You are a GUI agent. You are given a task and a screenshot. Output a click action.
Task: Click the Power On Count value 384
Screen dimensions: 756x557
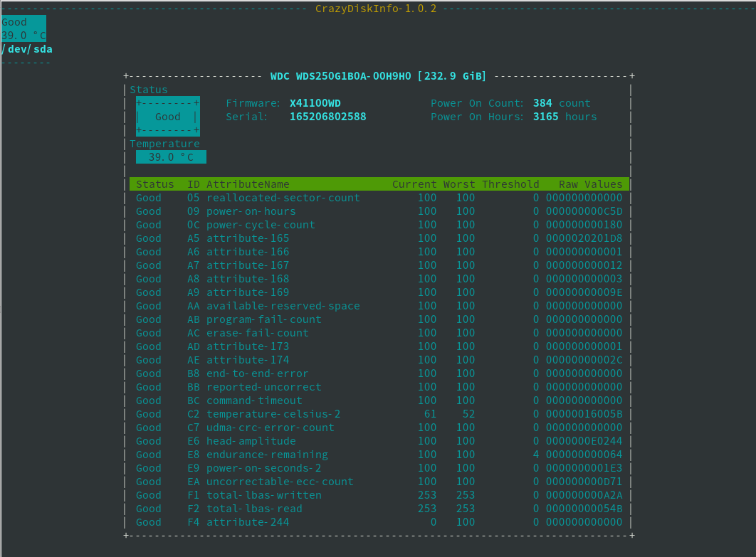click(542, 103)
